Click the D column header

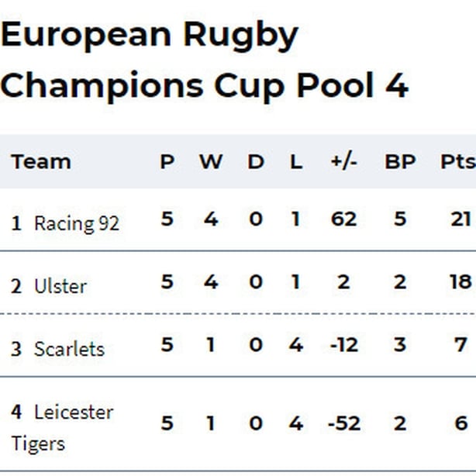pos(256,161)
